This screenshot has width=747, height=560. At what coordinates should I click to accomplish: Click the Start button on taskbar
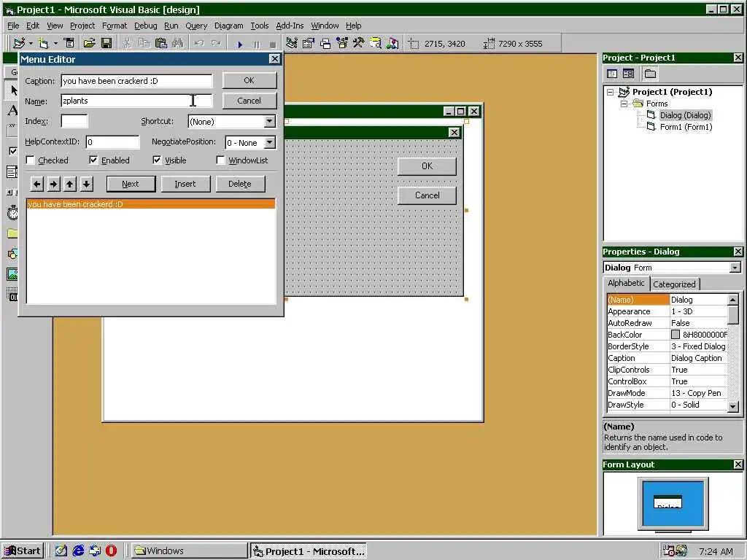click(x=23, y=551)
